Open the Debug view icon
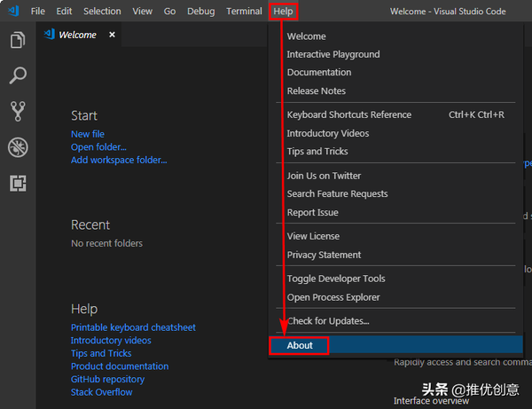Image resolution: width=532 pixels, height=409 pixels. 18,147
